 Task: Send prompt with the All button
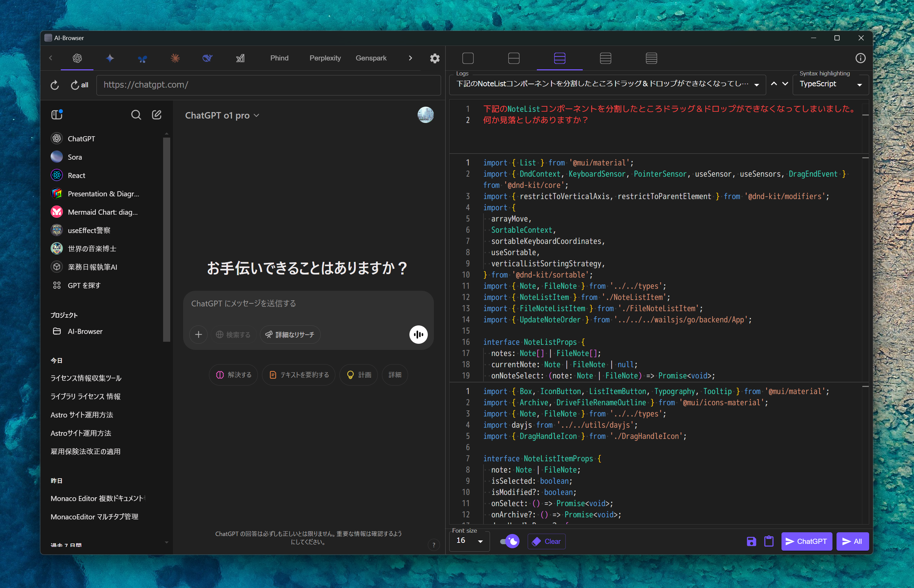852,541
